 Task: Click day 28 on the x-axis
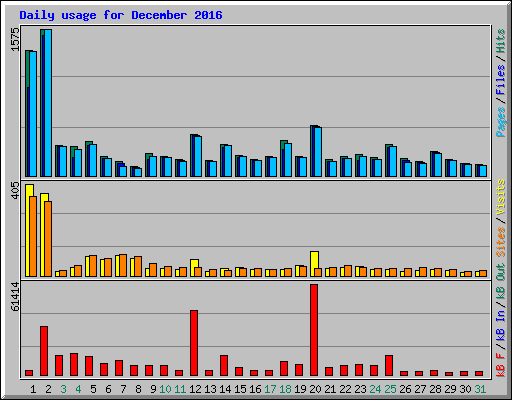click(x=435, y=389)
